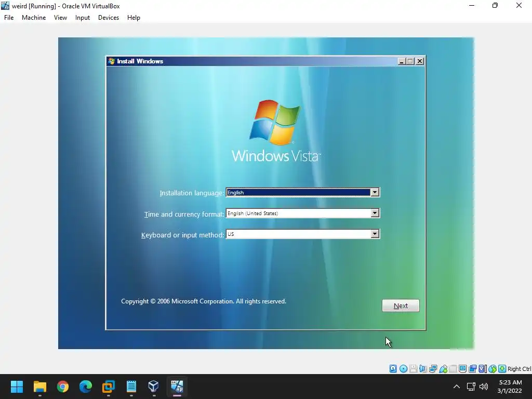Click the shared folders indicator icon
Screen dimensions: 532x399
453,369
